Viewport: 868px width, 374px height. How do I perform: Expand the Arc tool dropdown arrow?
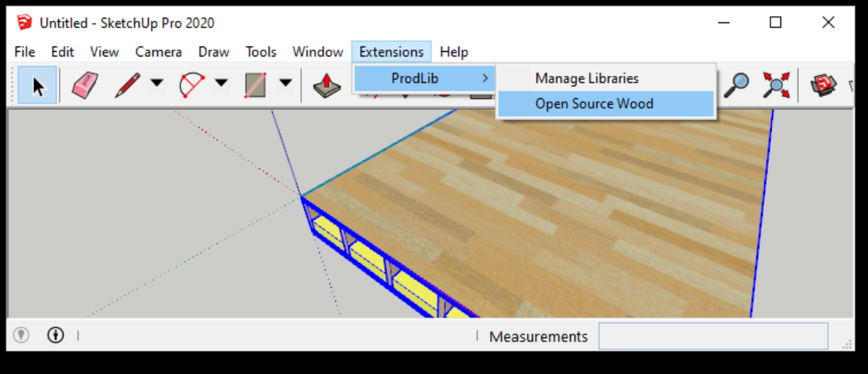tap(221, 83)
